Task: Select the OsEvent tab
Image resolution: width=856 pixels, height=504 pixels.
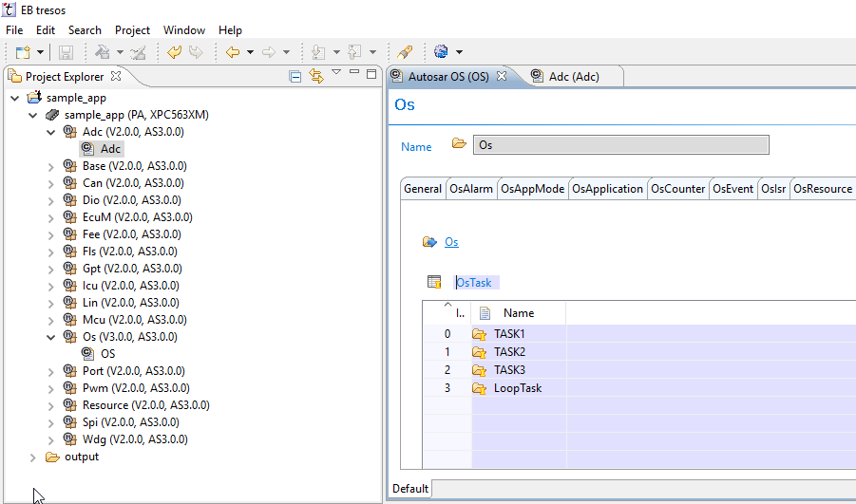Action: coord(732,189)
